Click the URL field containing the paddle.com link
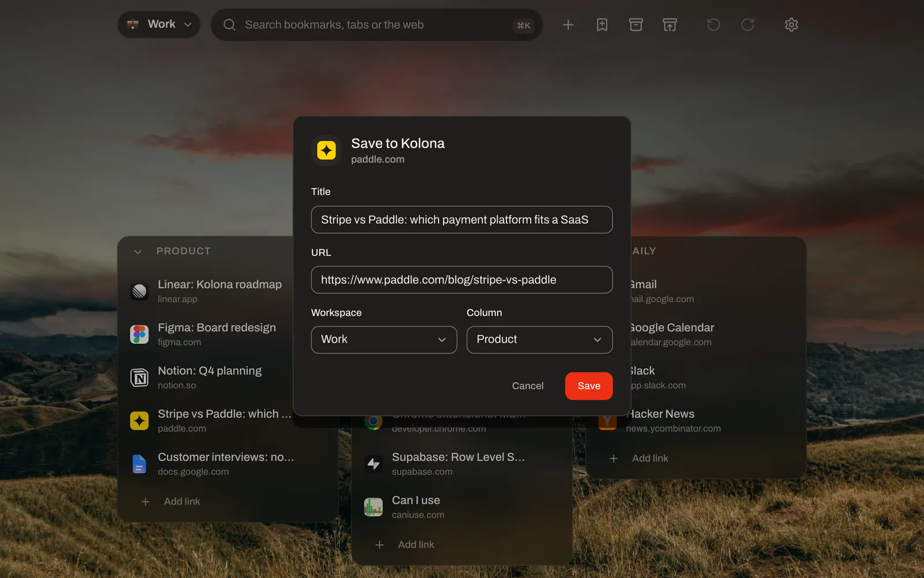 point(462,280)
